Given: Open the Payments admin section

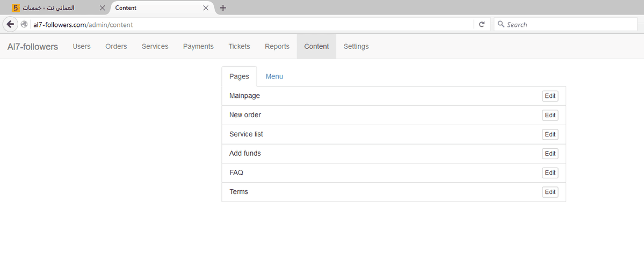Looking at the screenshot, I should coord(198,46).
